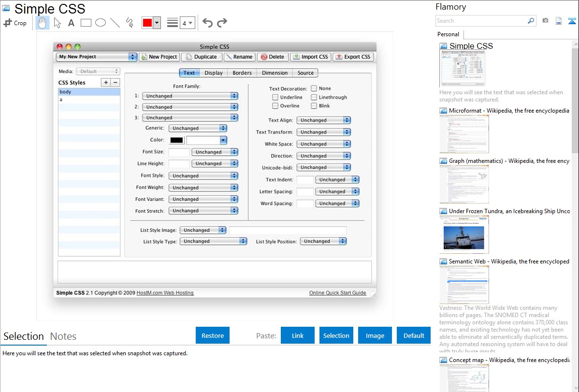Click icon next to Concept map title

tap(443, 360)
